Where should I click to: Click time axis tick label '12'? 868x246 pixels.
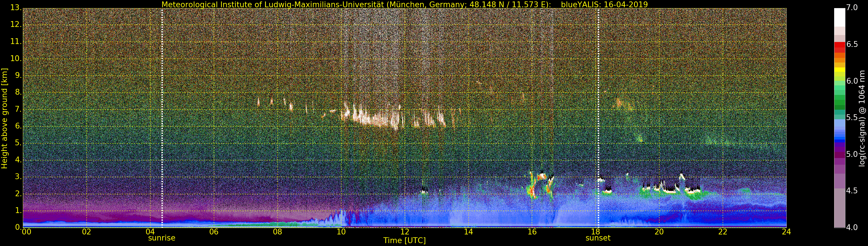(405, 232)
